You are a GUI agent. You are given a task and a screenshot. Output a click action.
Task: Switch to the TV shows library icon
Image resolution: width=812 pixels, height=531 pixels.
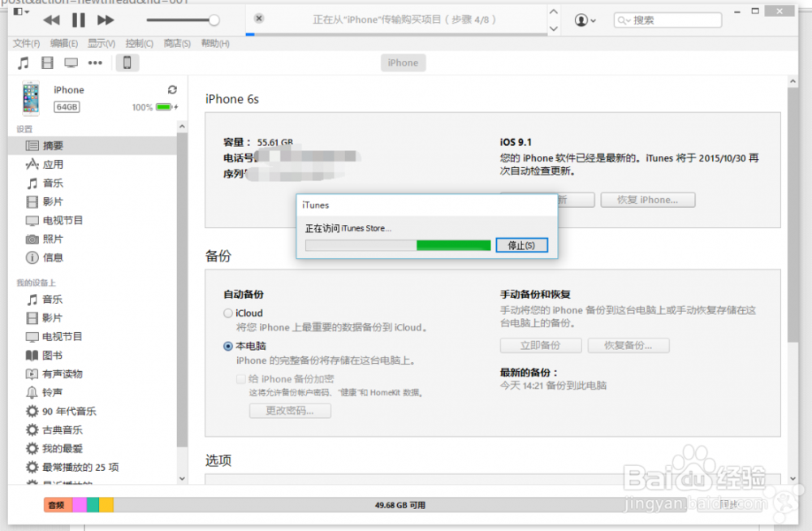[71, 63]
